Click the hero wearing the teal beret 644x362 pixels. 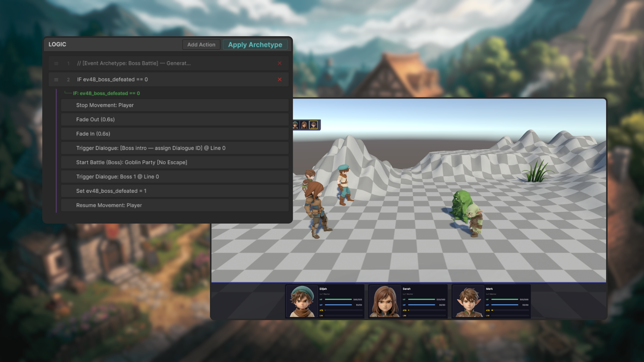[344, 185]
